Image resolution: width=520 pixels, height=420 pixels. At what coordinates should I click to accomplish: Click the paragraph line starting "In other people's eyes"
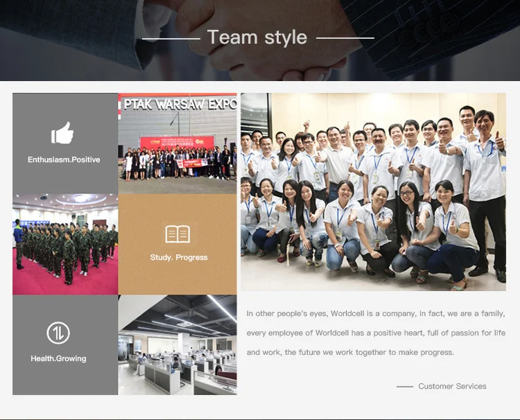(375, 314)
